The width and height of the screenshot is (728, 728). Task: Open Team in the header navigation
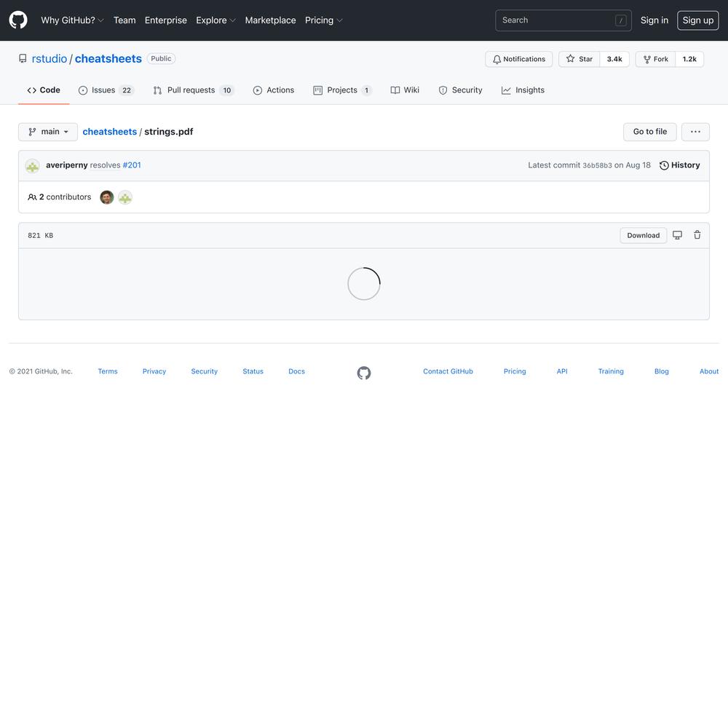coord(124,20)
